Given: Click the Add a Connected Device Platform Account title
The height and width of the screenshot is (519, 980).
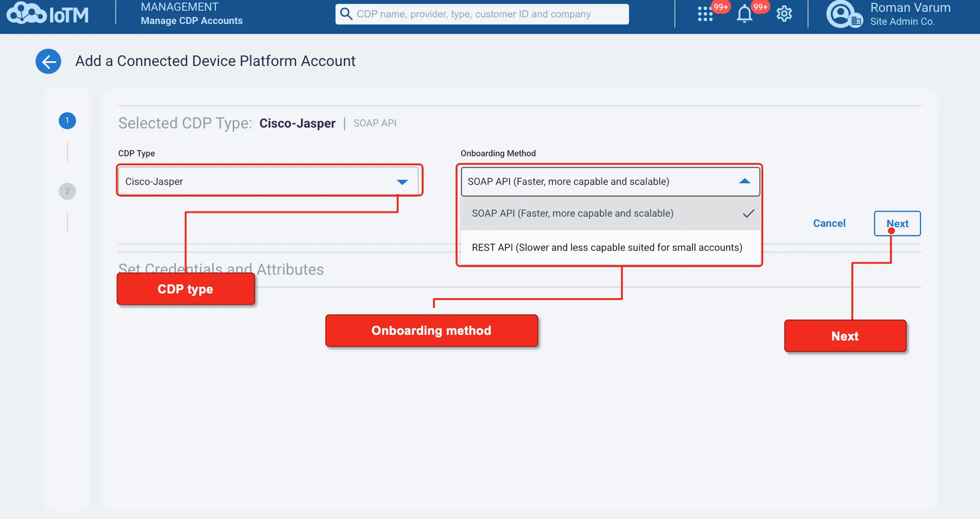Looking at the screenshot, I should [x=215, y=61].
